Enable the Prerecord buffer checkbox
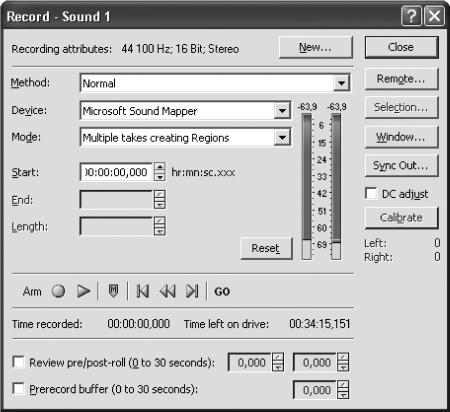Screen dimensions: 450x412 18,388
